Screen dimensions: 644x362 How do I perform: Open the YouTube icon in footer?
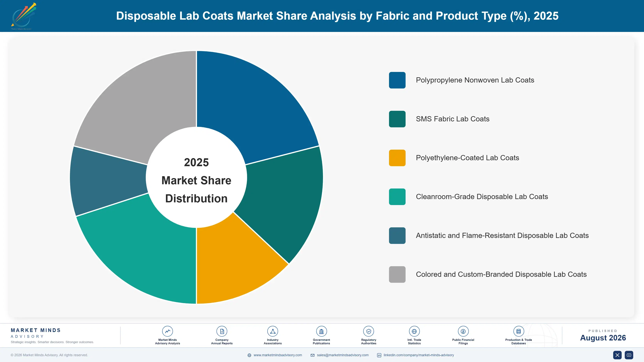tap(629, 355)
